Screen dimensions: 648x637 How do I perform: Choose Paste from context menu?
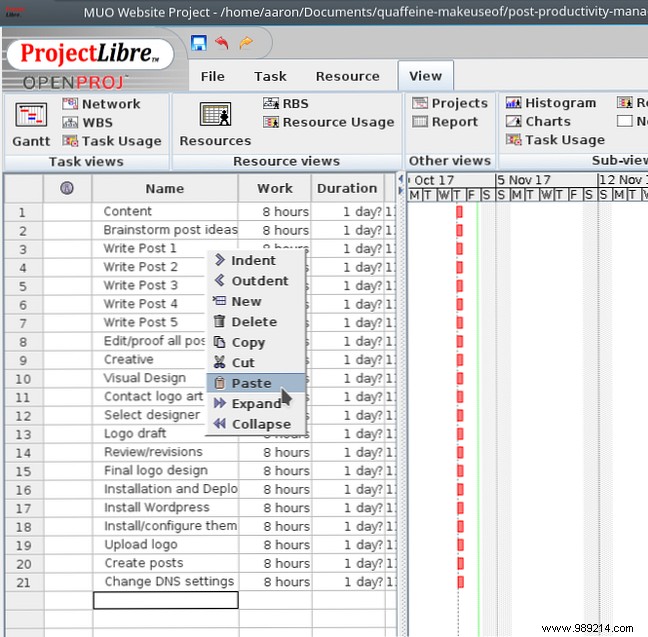click(256, 383)
